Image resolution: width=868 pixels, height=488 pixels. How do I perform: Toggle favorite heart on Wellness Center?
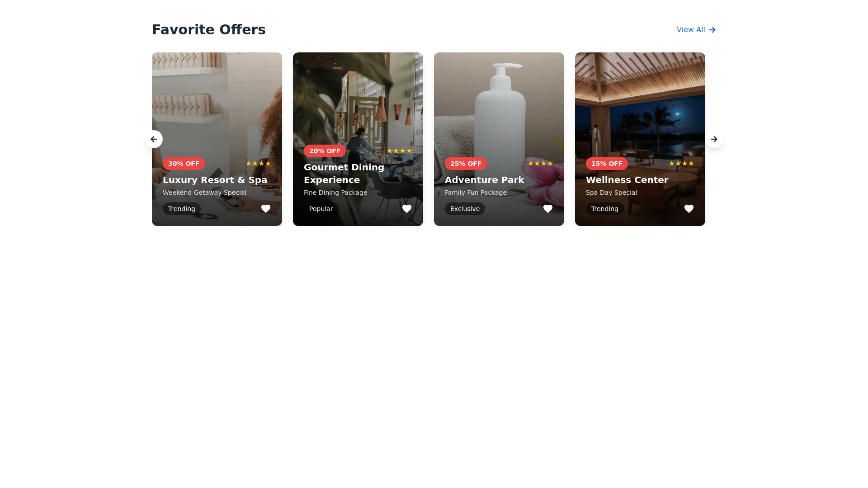click(689, 209)
